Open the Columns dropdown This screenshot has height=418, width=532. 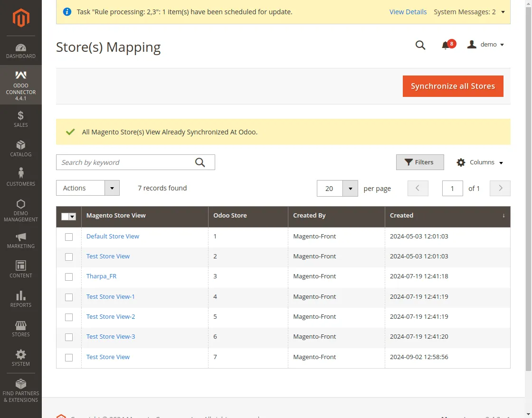tap(480, 162)
